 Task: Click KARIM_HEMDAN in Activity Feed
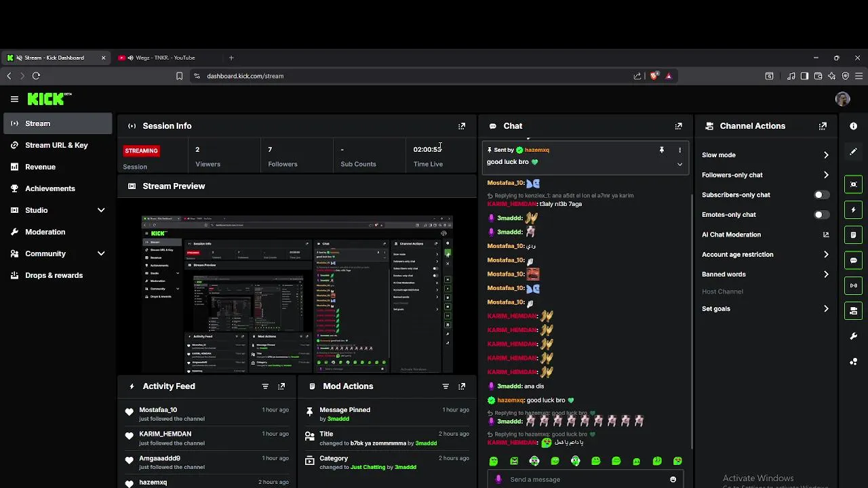[x=165, y=434]
